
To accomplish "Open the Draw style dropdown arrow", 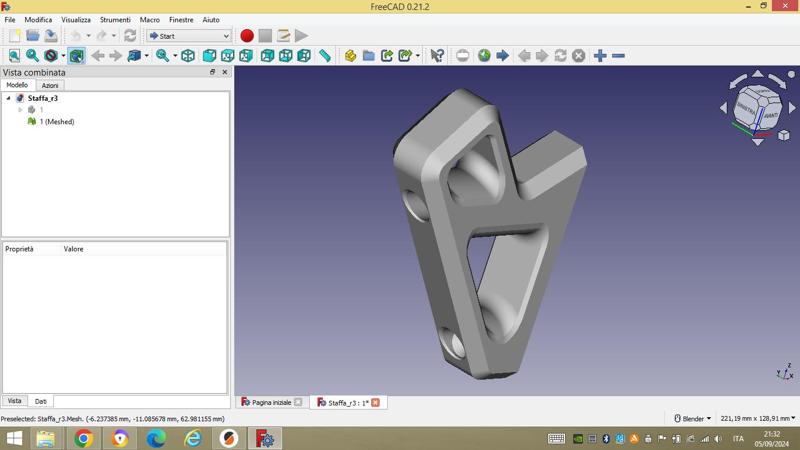I will point(63,56).
